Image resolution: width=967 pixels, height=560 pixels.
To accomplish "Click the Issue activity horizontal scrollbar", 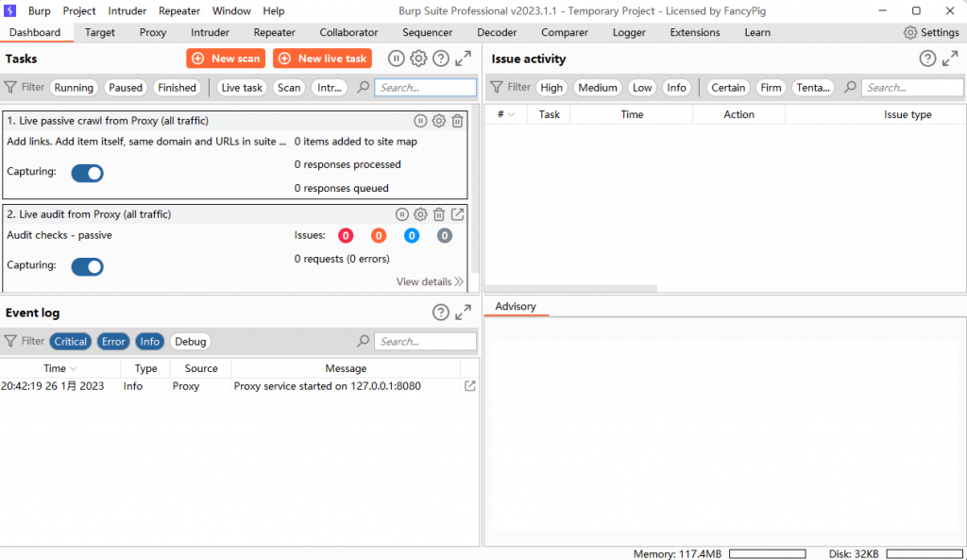I will coord(571,288).
